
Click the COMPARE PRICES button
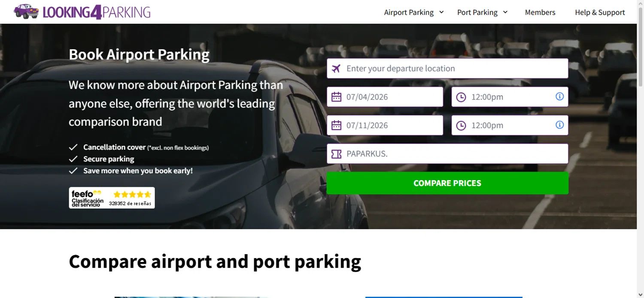pyautogui.click(x=447, y=183)
